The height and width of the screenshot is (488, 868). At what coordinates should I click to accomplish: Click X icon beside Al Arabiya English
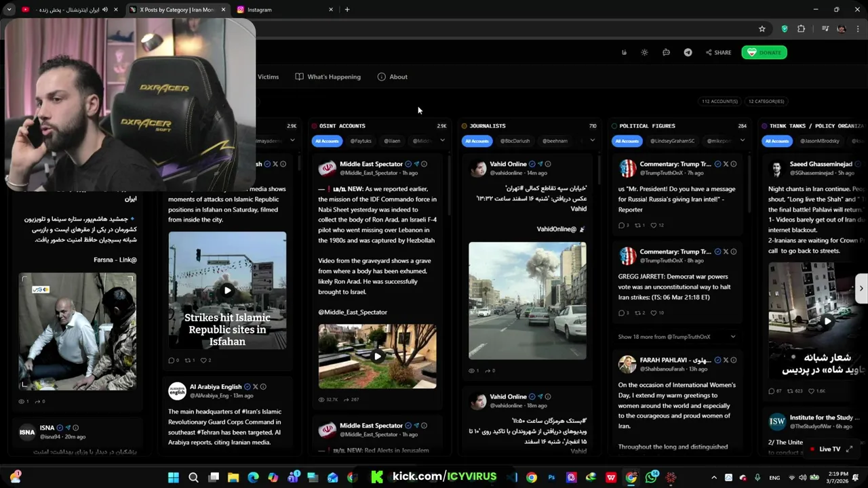(x=255, y=387)
